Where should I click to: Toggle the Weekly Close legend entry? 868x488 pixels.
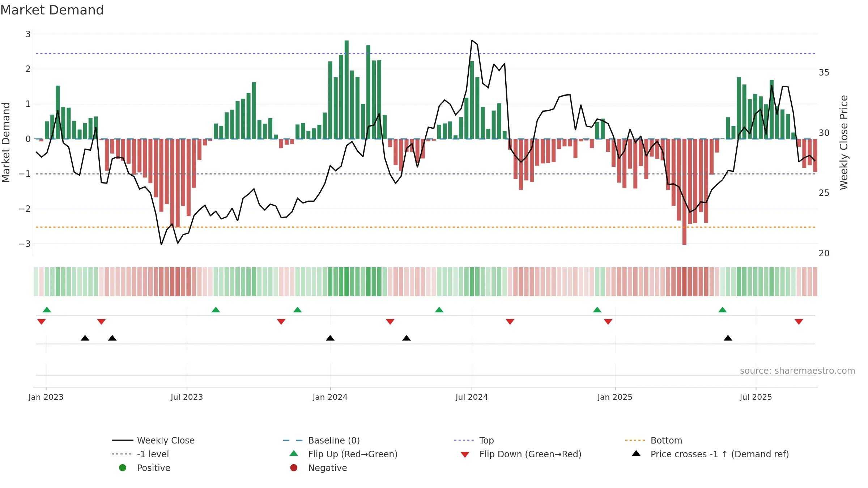pyautogui.click(x=153, y=440)
